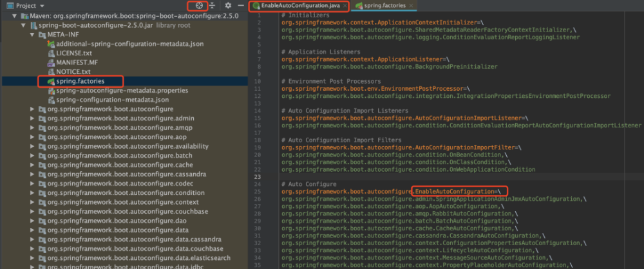Screen dimensions: 644x269
Task: Expand the autoconfigure.codec package arrow
Action: (32, 183)
